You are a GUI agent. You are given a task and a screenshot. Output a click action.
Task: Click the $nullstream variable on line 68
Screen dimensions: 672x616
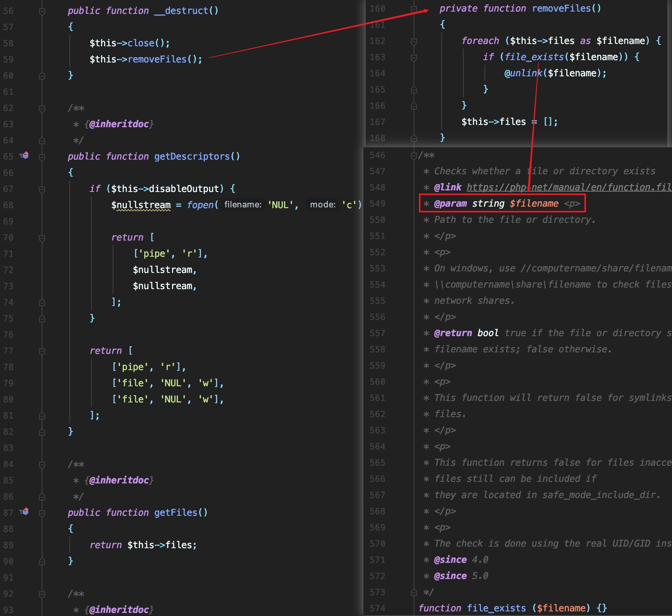click(141, 205)
